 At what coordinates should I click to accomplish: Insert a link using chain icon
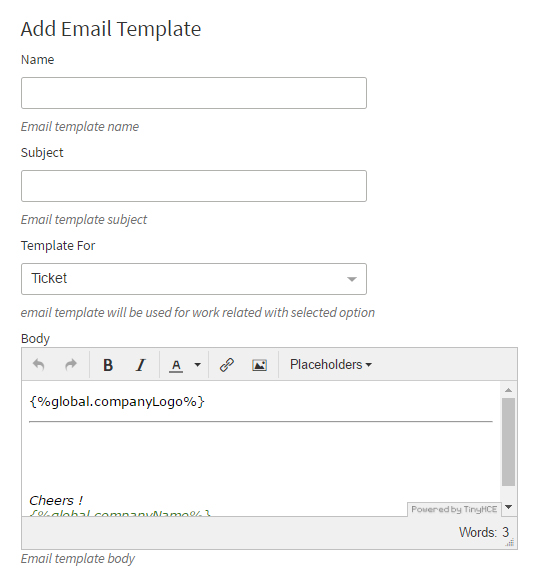pyautogui.click(x=227, y=365)
